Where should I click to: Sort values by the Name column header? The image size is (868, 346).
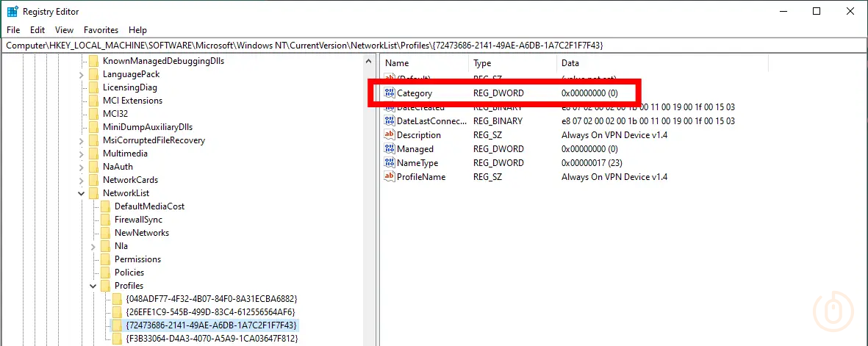pos(397,63)
